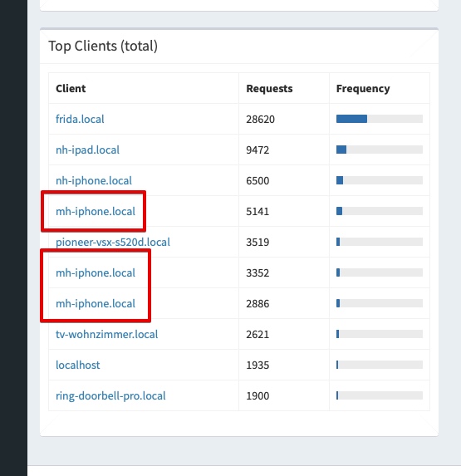The height and width of the screenshot is (476, 461).
Task: Click the Client column header
Action: 71,88
